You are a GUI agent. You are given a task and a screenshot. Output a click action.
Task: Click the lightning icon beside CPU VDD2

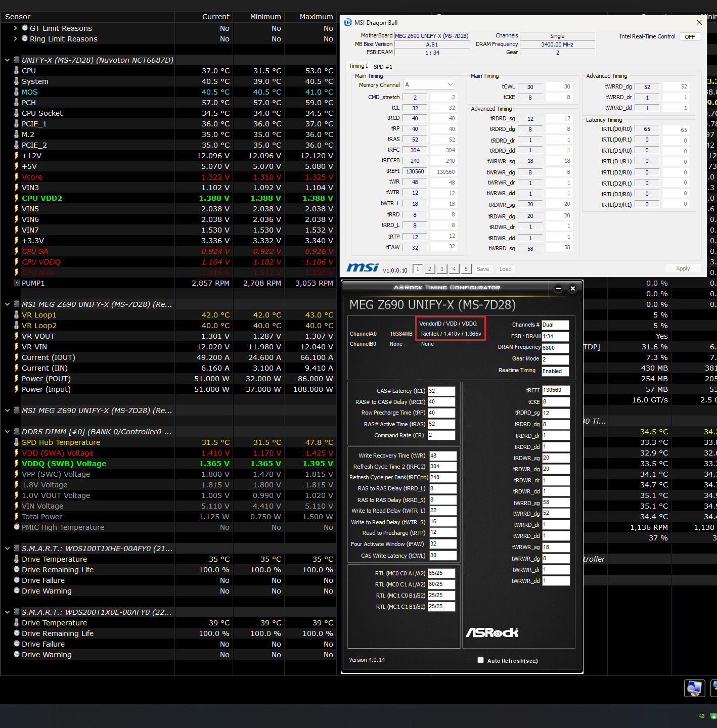16,198
